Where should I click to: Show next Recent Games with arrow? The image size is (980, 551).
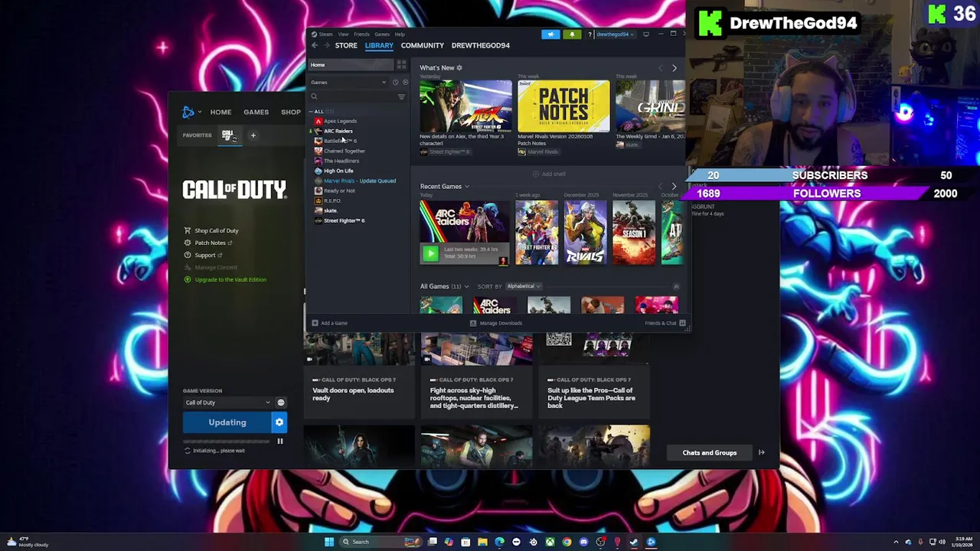point(675,186)
